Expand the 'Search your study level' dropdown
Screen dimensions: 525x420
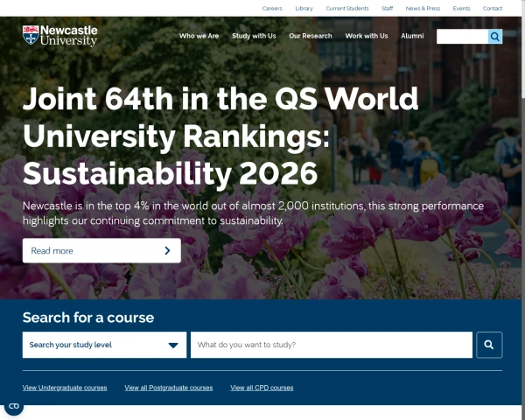(104, 345)
